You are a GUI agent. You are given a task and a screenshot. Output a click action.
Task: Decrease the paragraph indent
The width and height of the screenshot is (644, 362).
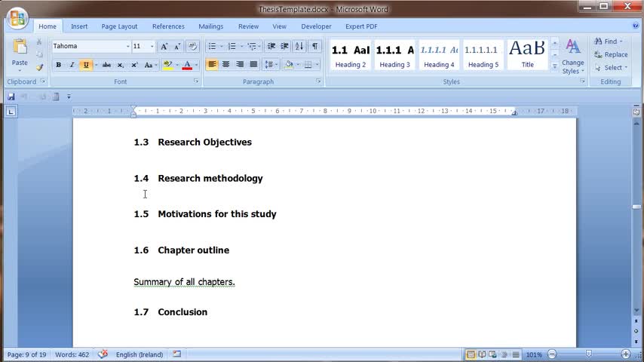[x=271, y=47]
